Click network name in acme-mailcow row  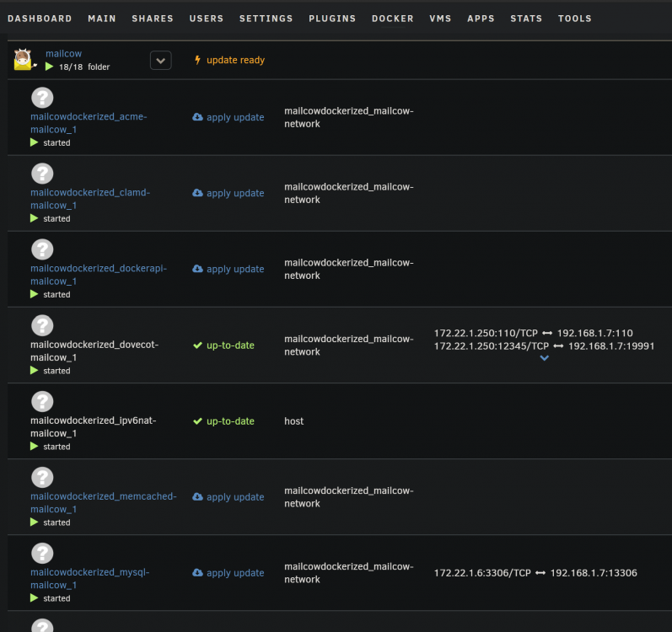click(349, 117)
